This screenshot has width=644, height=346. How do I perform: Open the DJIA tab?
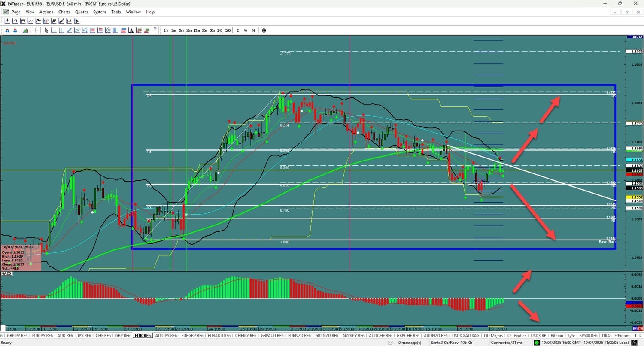[606, 336]
